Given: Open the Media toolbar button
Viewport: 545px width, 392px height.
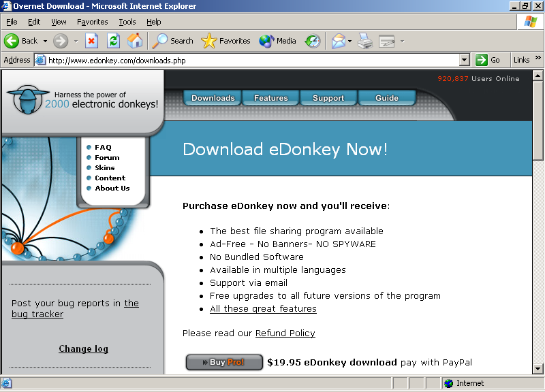Looking at the screenshot, I should point(277,41).
